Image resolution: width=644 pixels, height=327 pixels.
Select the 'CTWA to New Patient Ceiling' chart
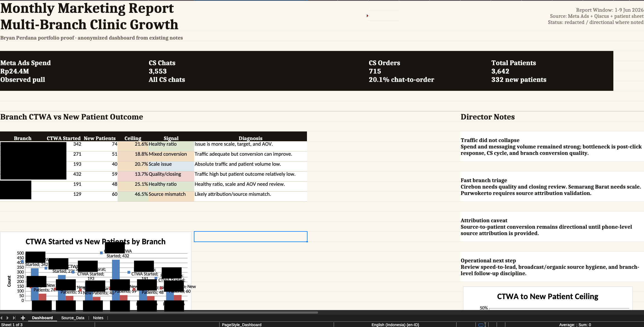click(548, 298)
